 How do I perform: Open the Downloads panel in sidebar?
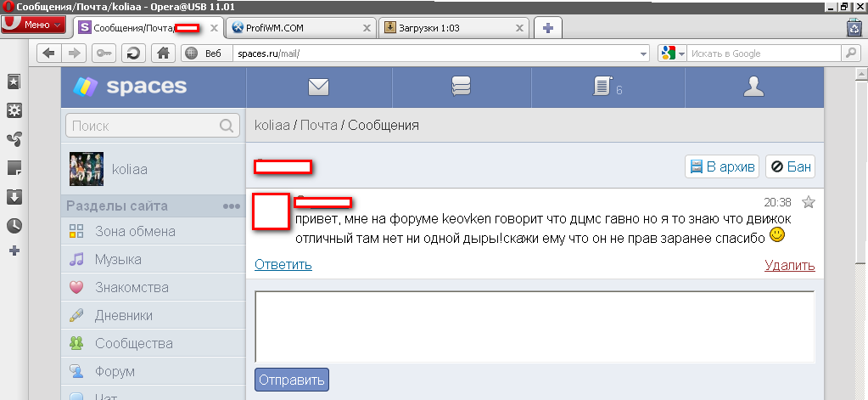pyautogui.click(x=14, y=197)
